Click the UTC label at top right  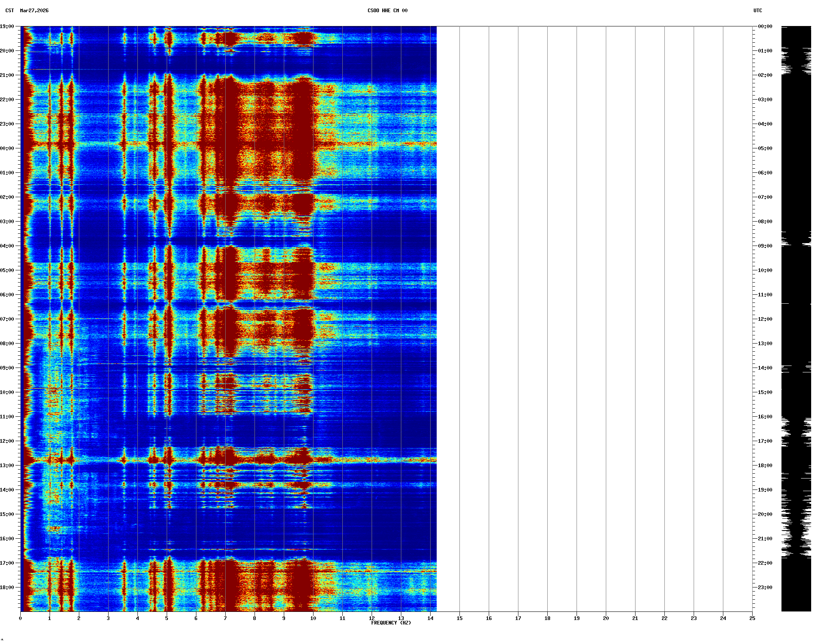pyautogui.click(x=757, y=11)
